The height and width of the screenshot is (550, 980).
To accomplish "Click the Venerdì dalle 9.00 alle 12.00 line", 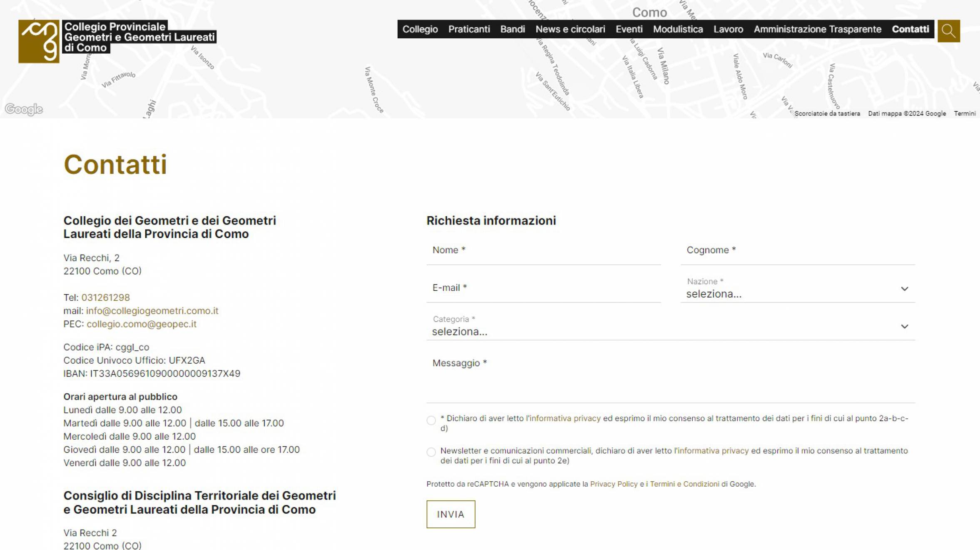I will (x=124, y=463).
